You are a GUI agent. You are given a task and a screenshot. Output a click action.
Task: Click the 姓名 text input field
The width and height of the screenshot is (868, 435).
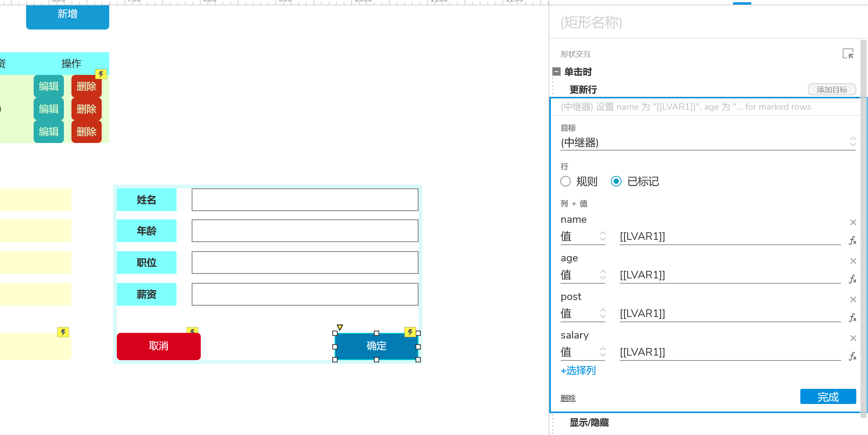pos(305,200)
